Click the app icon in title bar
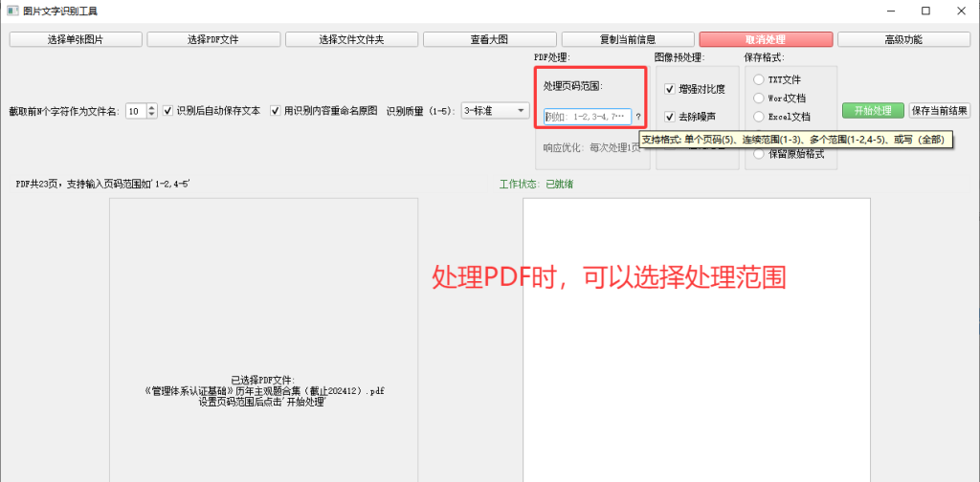Viewport: 980px width, 482px height. (11, 11)
